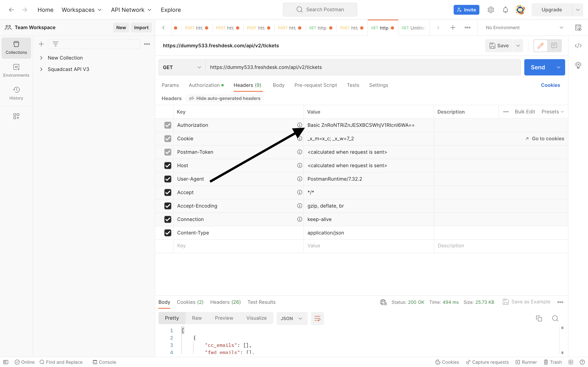
Task: Copy the response body with the copy icon
Action: tap(539, 318)
